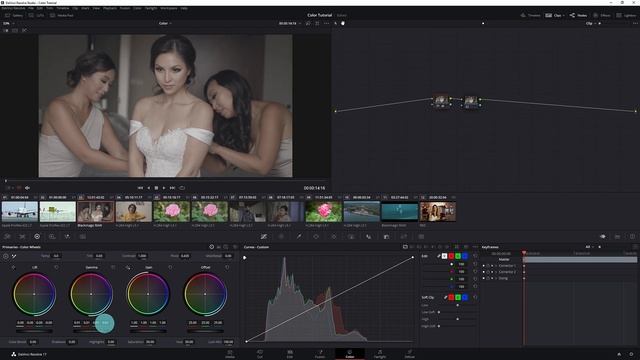Enable auto balance in Primaries palette
Image resolution: width=640 pixels, height=360 pixels.
(x=6, y=256)
